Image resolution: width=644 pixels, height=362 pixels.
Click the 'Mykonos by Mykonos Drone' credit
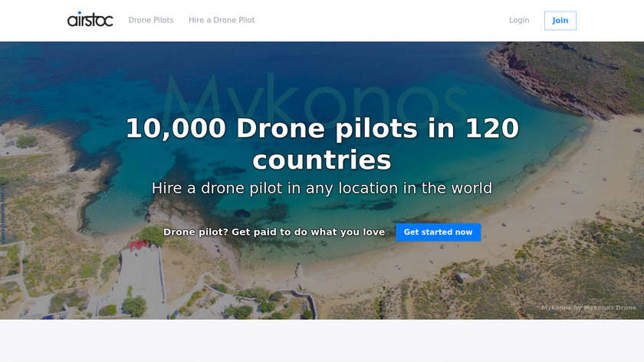[x=589, y=308]
